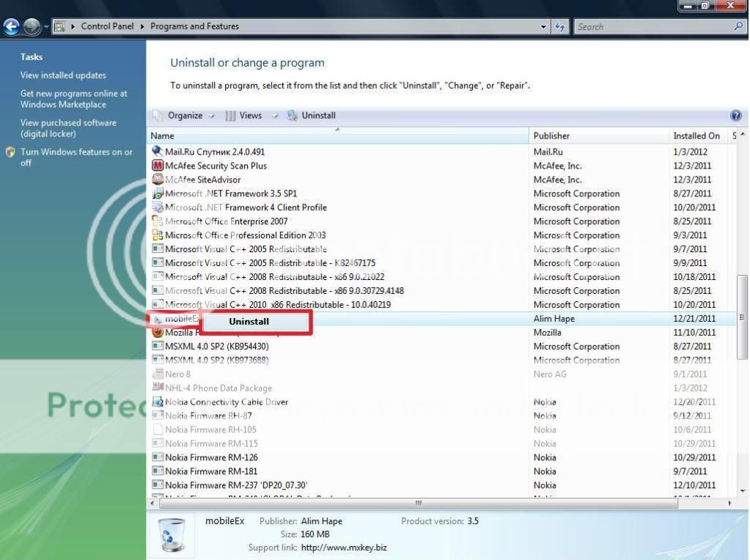
Task: Click the vertical scrollbar up arrow
Action: click(743, 135)
